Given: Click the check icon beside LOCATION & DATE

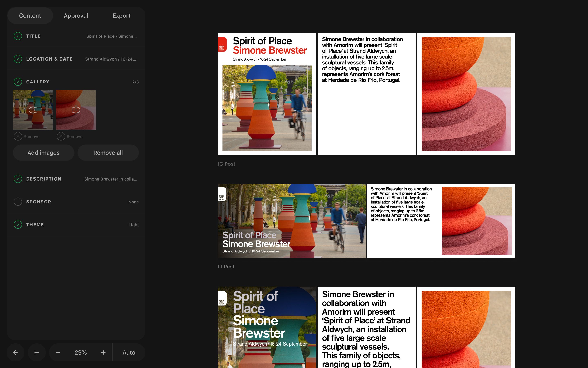Looking at the screenshot, I should tap(18, 59).
